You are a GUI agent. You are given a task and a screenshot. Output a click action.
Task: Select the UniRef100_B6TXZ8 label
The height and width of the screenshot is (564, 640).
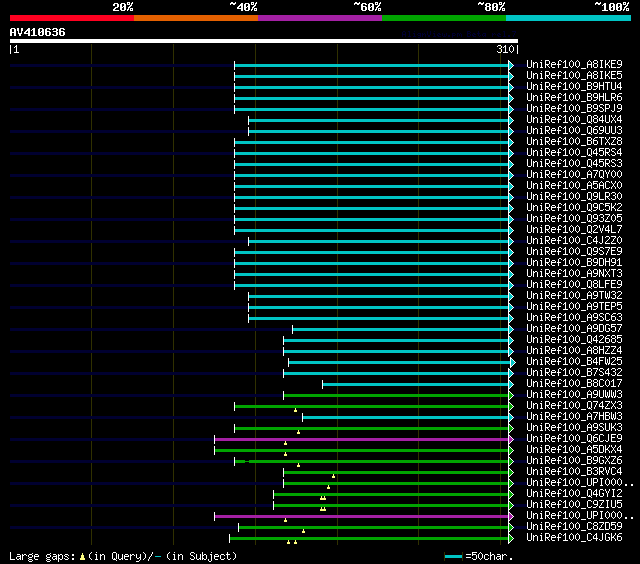click(574, 142)
